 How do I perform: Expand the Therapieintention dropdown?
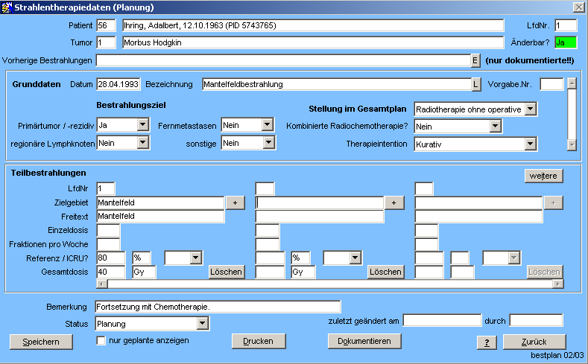click(x=530, y=144)
